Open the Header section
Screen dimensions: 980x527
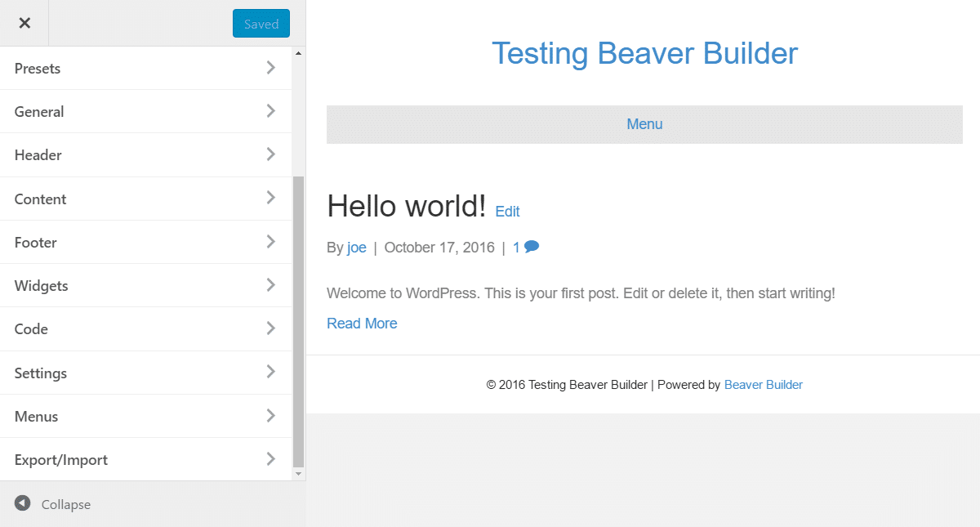click(x=145, y=154)
